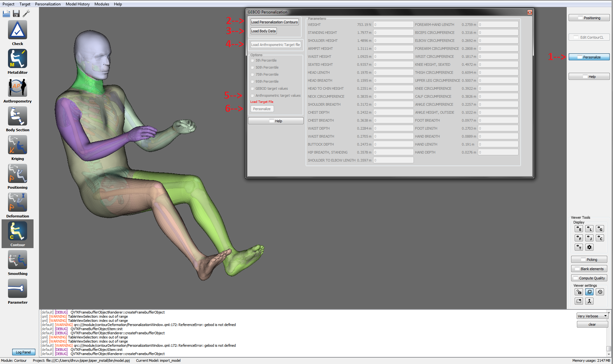Click the Log Panel button
This screenshot has height=364, width=613.
(x=23, y=352)
